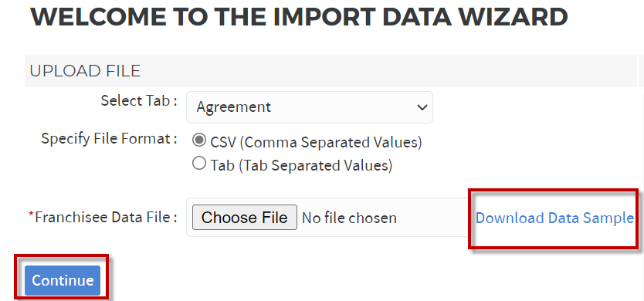Select the CSV radio button

[199, 140]
